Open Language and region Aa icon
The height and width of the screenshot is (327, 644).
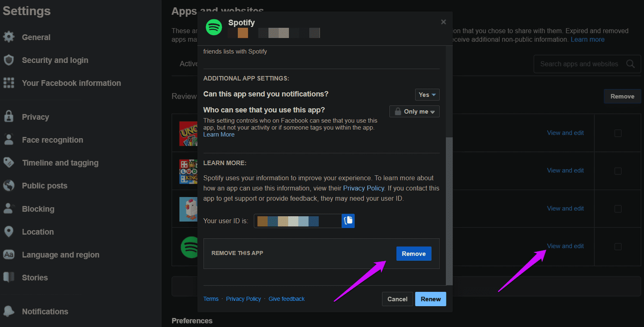pyautogui.click(x=9, y=254)
